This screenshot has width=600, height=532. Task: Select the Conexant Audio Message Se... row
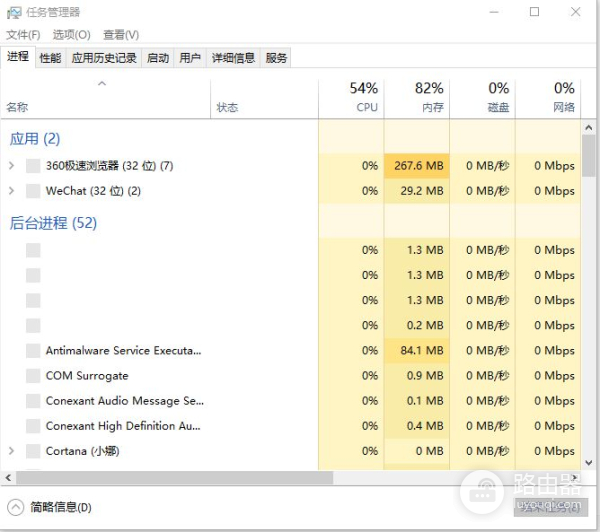pyautogui.click(x=291, y=401)
